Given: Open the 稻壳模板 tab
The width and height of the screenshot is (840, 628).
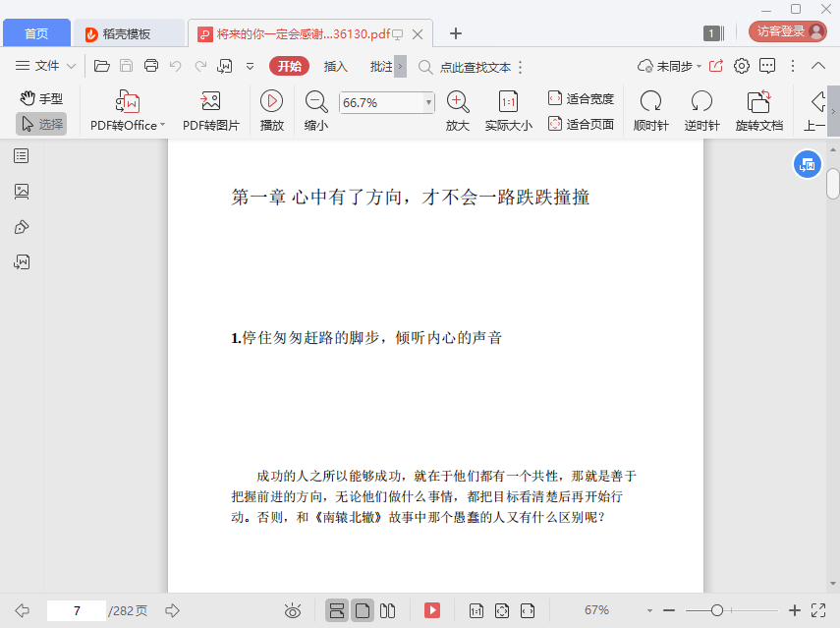Looking at the screenshot, I should click(x=128, y=33).
